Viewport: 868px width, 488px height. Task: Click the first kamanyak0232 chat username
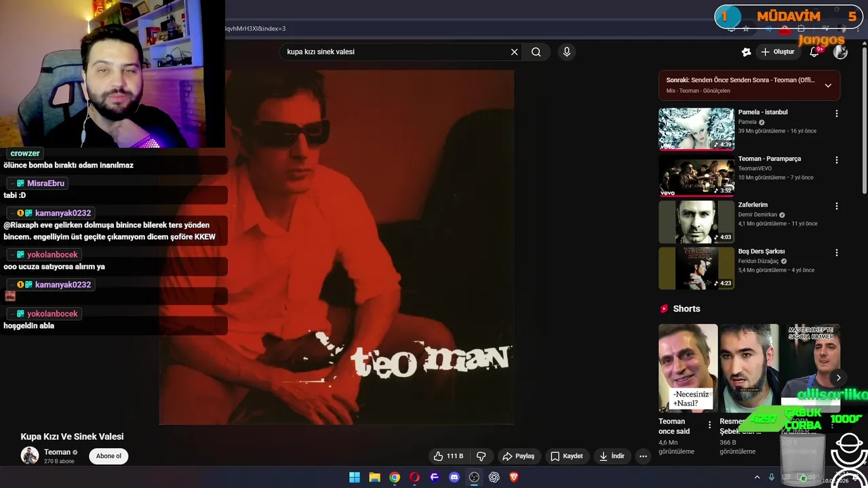[x=63, y=213]
